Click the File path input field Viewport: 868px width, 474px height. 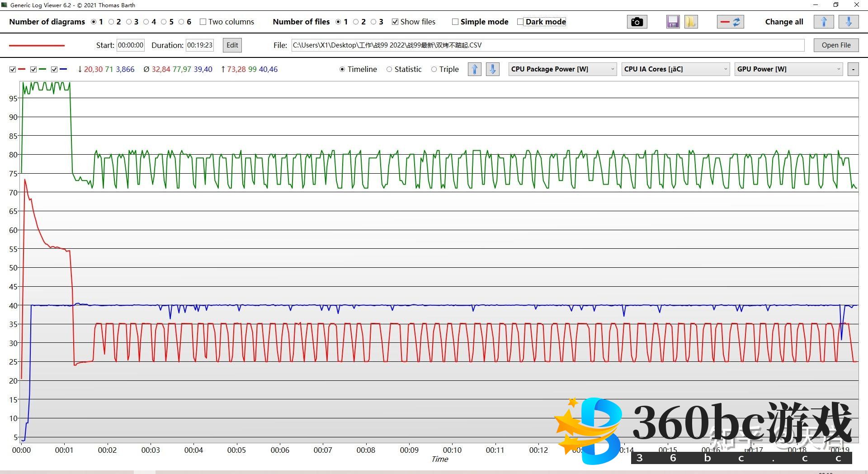coord(547,45)
